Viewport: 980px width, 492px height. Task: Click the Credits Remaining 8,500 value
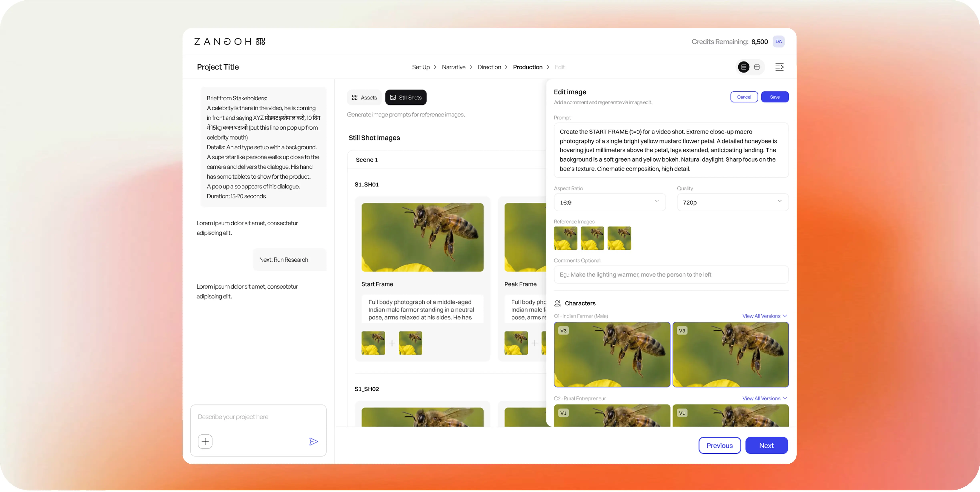point(759,42)
